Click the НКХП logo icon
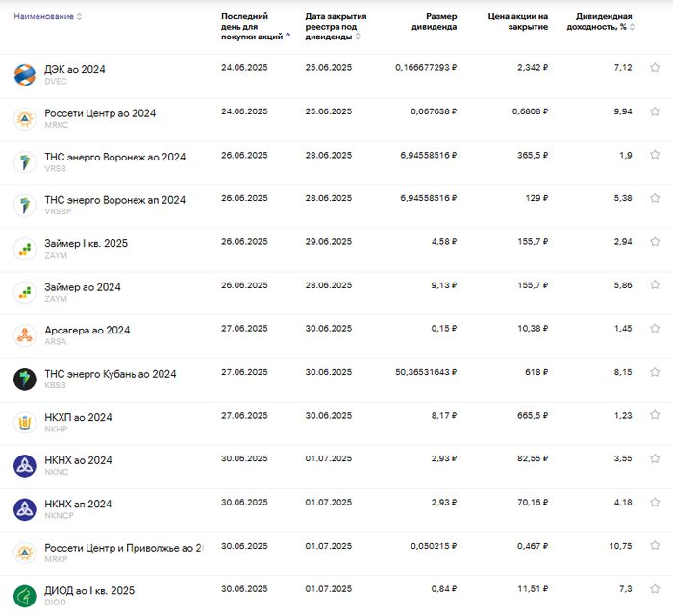Viewport: 673px width, 616px height. (24, 423)
